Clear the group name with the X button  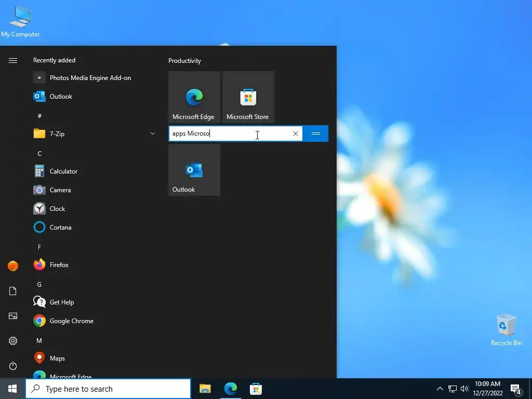pos(296,134)
